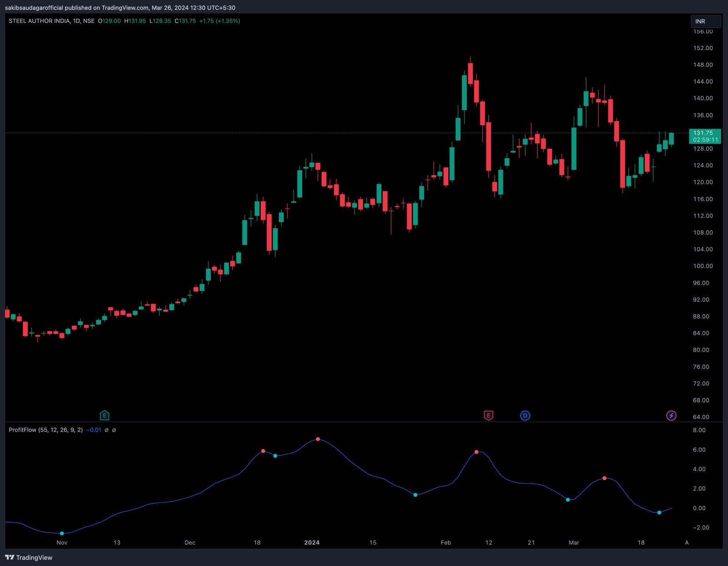Click the close value C131.75
This screenshot has height=566, width=728.
tap(185, 21)
